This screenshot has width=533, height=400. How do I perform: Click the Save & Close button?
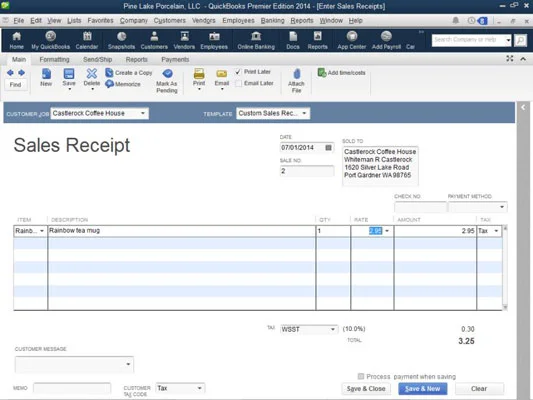(x=366, y=388)
